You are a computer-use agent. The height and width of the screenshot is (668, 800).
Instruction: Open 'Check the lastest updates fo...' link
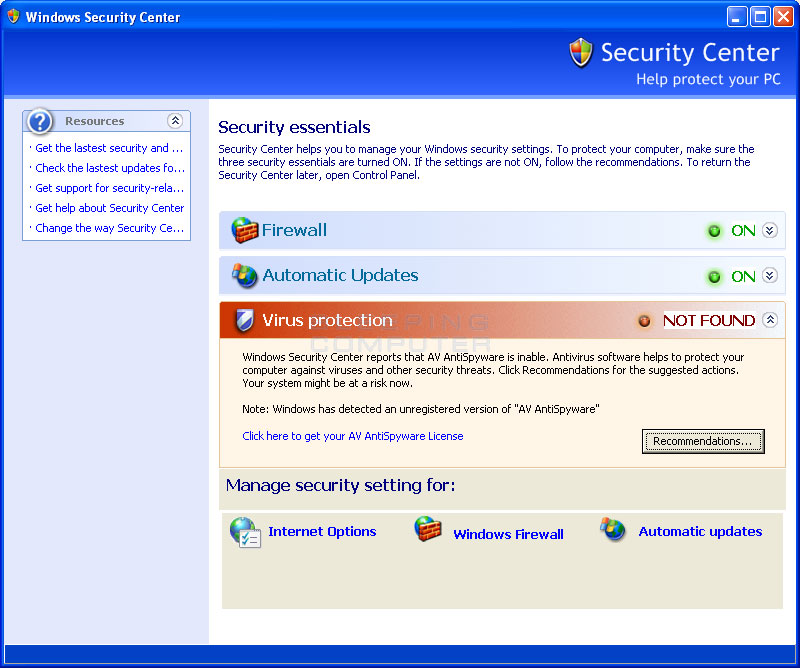(110, 168)
